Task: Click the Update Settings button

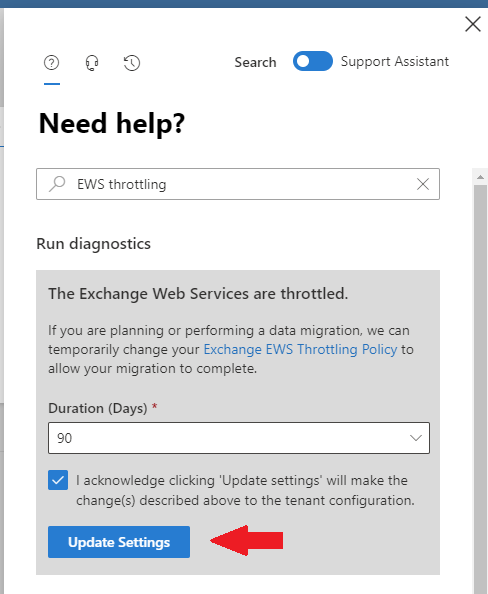Action: click(119, 542)
